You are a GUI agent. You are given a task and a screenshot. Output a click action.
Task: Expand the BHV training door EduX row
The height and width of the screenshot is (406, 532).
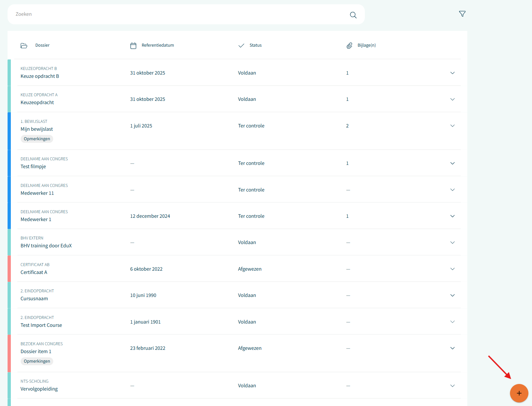click(452, 242)
